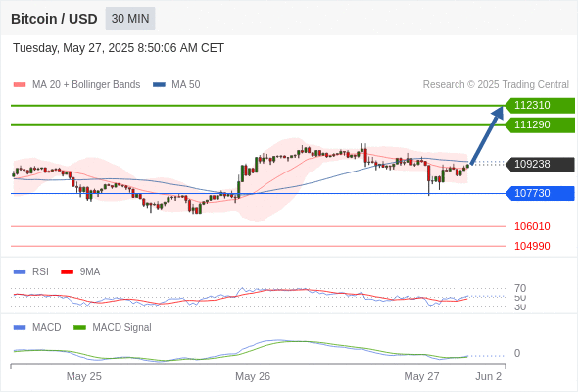The image size is (578, 392).
Task: Select the 112310 resistance price tag
Action: tap(540, 106)
